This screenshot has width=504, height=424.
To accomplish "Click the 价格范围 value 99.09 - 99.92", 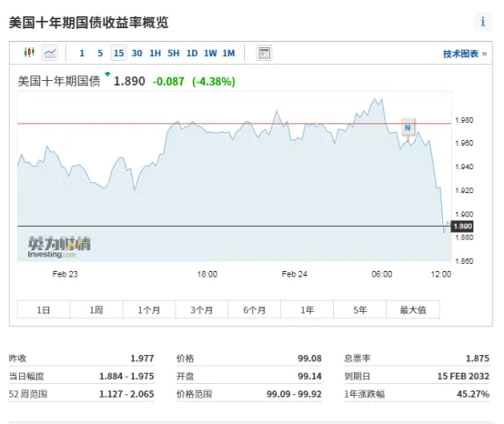I will (294, 394).
